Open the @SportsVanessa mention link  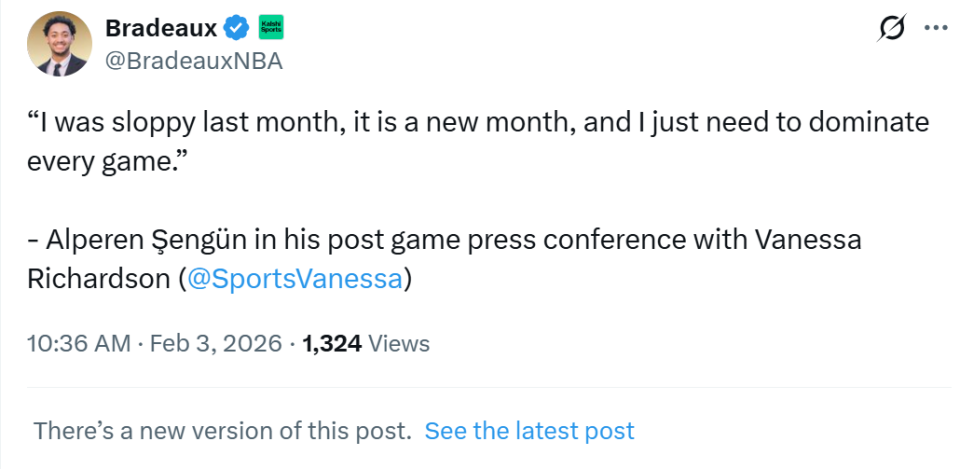[x=294, y=278]
